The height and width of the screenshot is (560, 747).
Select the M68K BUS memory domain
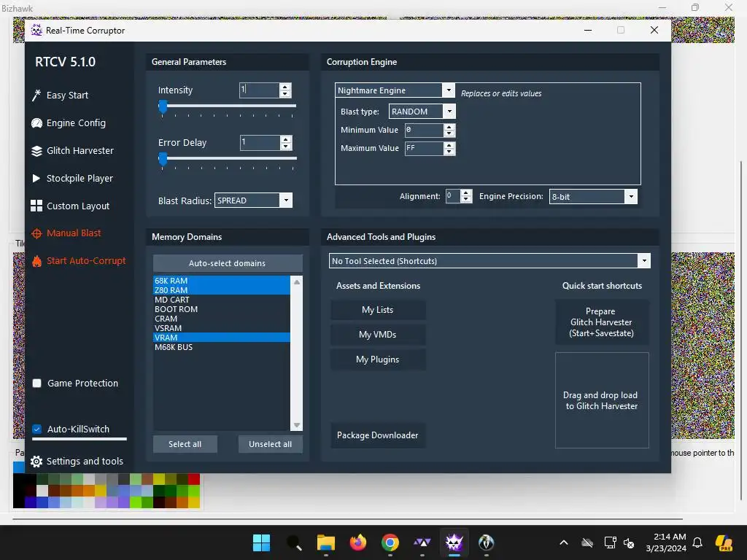coord(222,347)
